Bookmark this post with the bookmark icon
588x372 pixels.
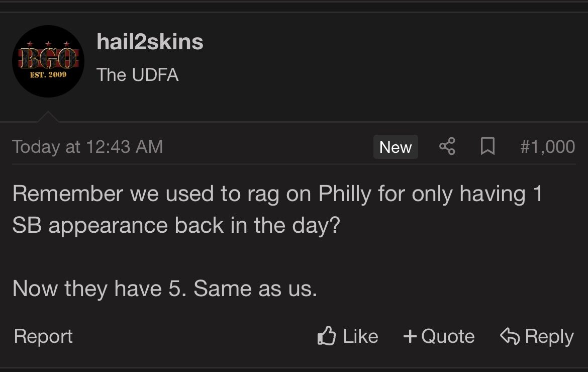point(487,147)
